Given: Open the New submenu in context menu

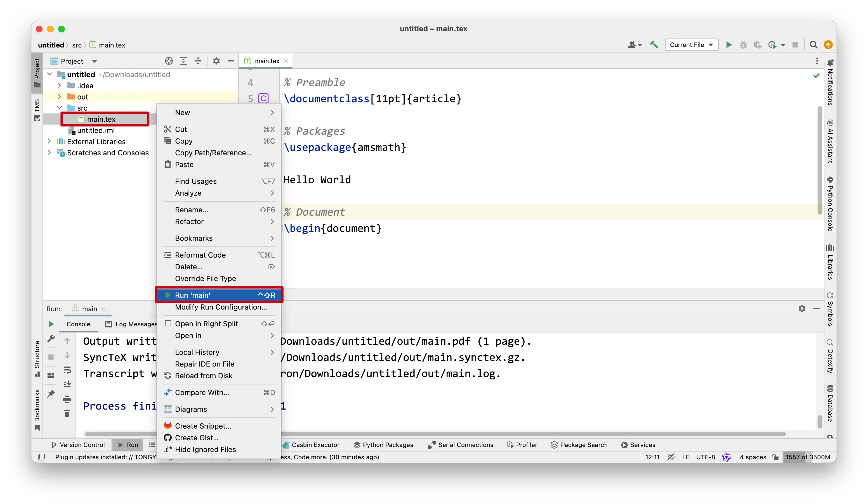Looking at the screenshot, I should coord(219,113).
